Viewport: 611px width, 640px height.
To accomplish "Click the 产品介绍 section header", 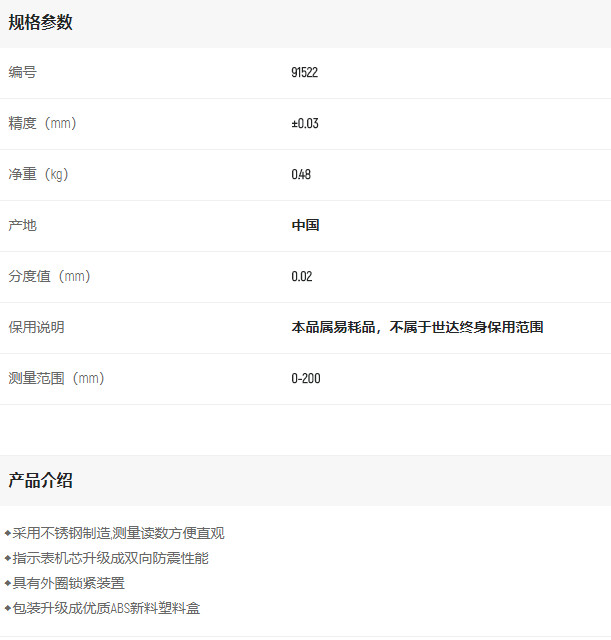I will click(x=41, y=480).
